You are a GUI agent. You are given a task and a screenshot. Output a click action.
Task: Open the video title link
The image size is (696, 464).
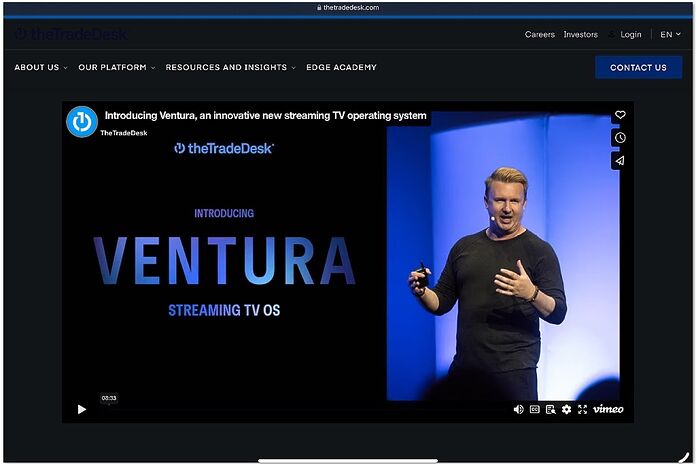(265, 115)
